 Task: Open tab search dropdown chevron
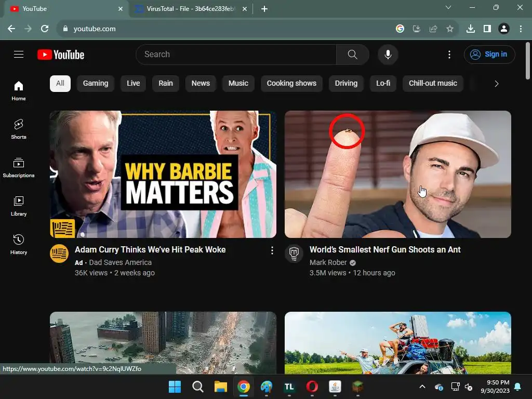(x=448, y=7)
